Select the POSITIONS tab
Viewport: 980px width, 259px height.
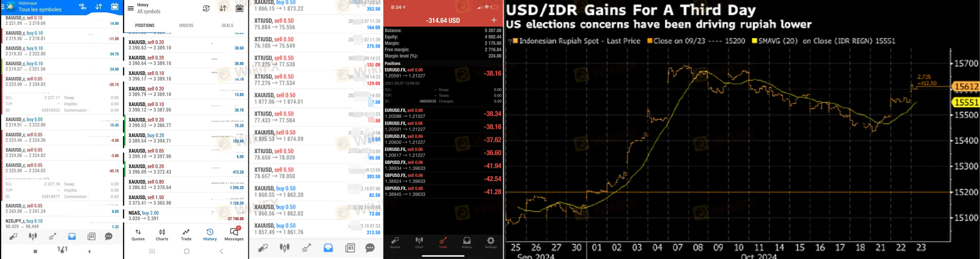(x=145, y=25)
